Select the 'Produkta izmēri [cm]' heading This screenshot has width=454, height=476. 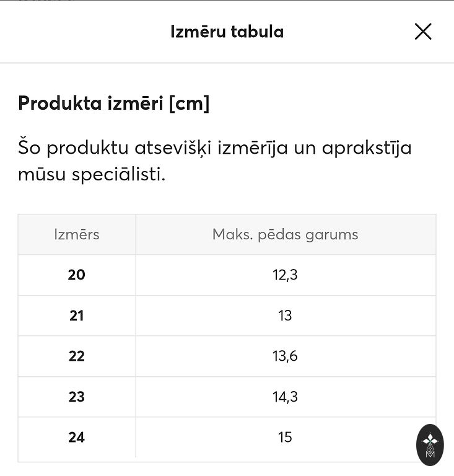click(x=114, y=104)
